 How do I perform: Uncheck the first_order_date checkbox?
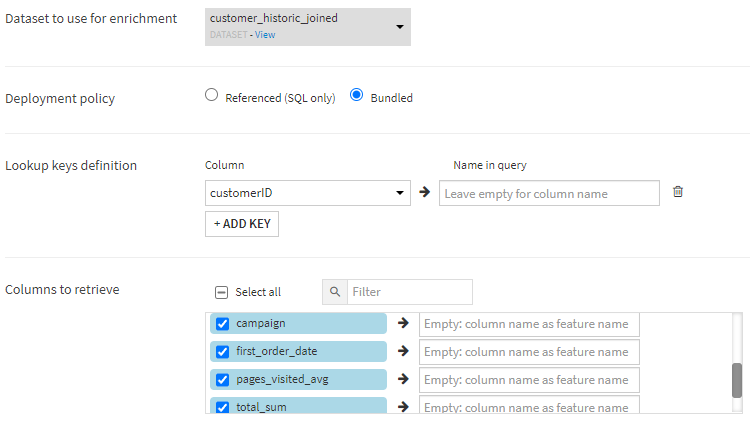(223, 351)
